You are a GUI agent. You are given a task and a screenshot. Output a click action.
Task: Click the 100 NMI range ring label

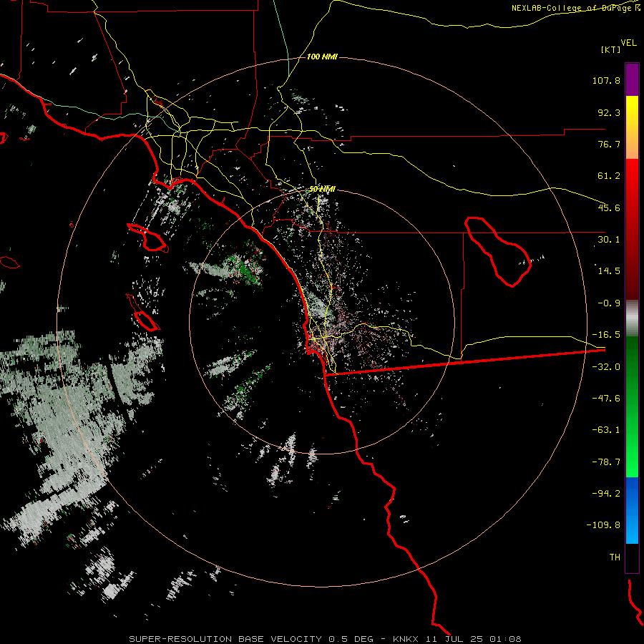pos(322,57)
